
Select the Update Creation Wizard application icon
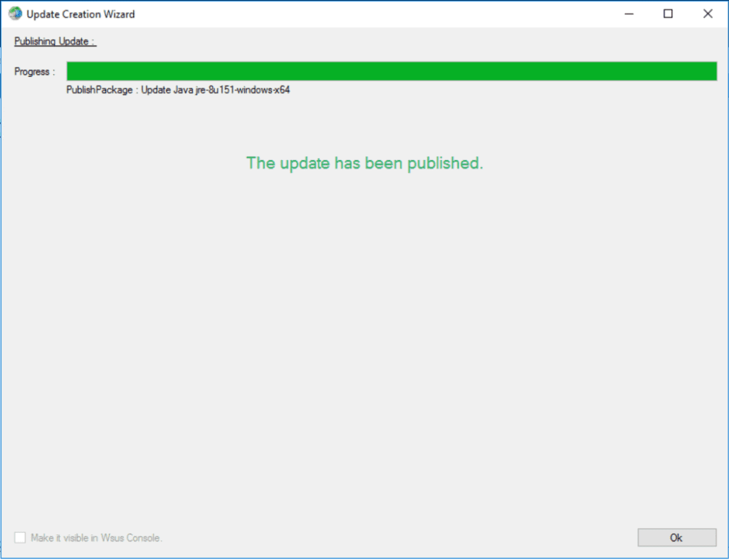(x=15, y=13)
